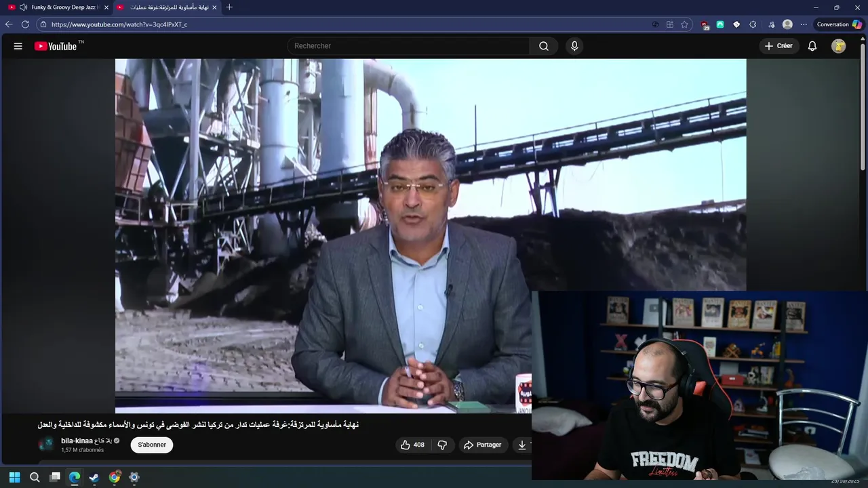
Task: Reload the page
Action: (x=25, y=24)
